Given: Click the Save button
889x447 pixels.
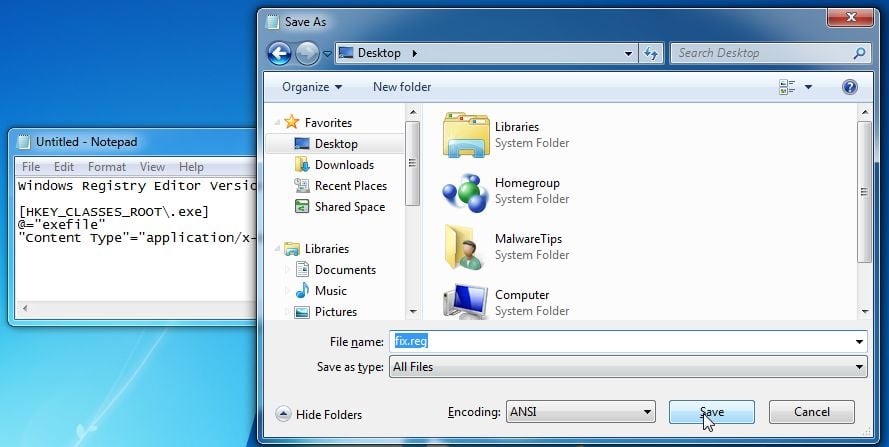Looking at the screenshot, I should click(712, 412).
